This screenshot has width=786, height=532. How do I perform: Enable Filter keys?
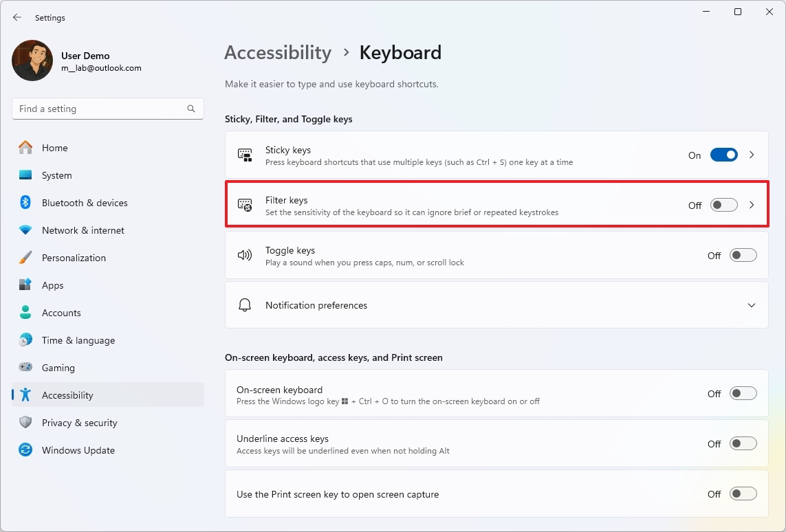(x=723, y=205)
